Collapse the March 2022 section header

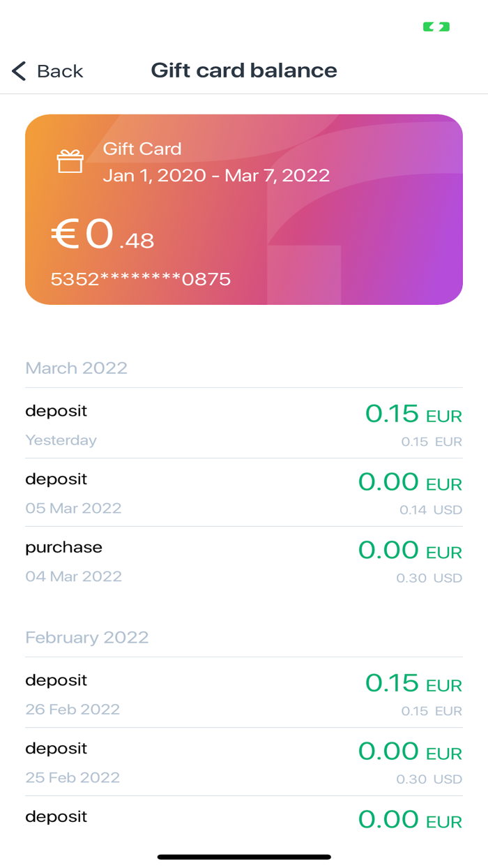77,368
